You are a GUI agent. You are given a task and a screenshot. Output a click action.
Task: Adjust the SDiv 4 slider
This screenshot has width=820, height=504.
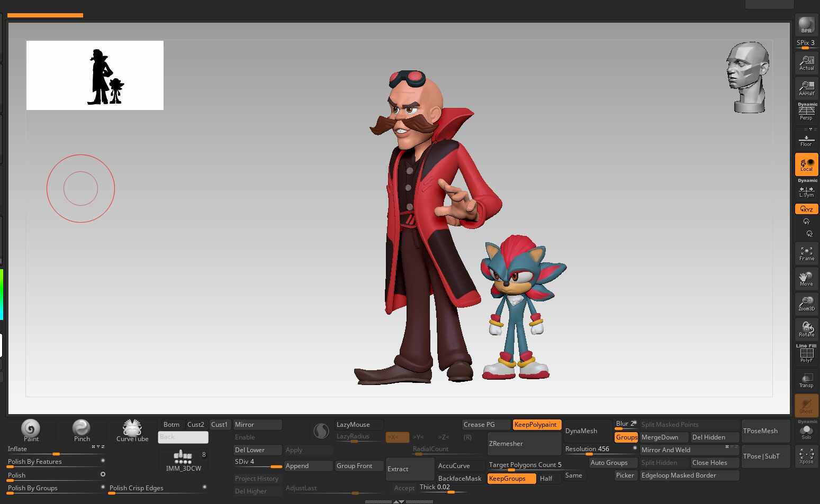[258, 463]
